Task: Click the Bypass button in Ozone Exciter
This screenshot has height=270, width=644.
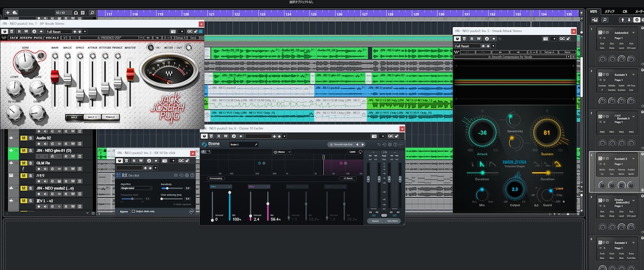Action: click(375, 221)
